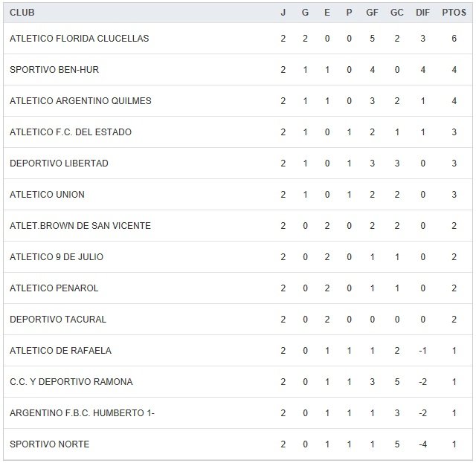Viewport: 476px width, 463px height.
Task: Select ATLET.BROWN DE SAN VICENTE
Action: click(80, 226)
